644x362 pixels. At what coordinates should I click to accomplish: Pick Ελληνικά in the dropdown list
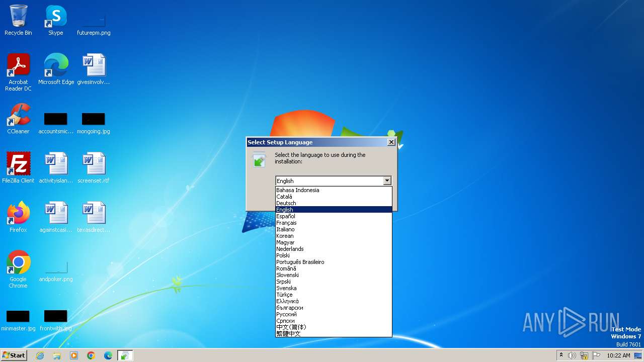pos(334,301)
